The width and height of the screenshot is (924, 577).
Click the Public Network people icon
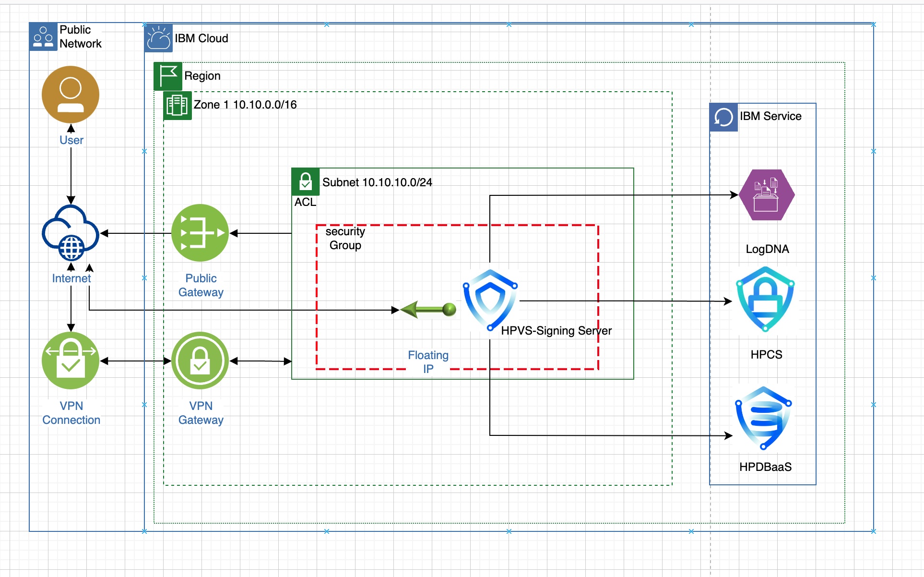[x=43, y=36]
